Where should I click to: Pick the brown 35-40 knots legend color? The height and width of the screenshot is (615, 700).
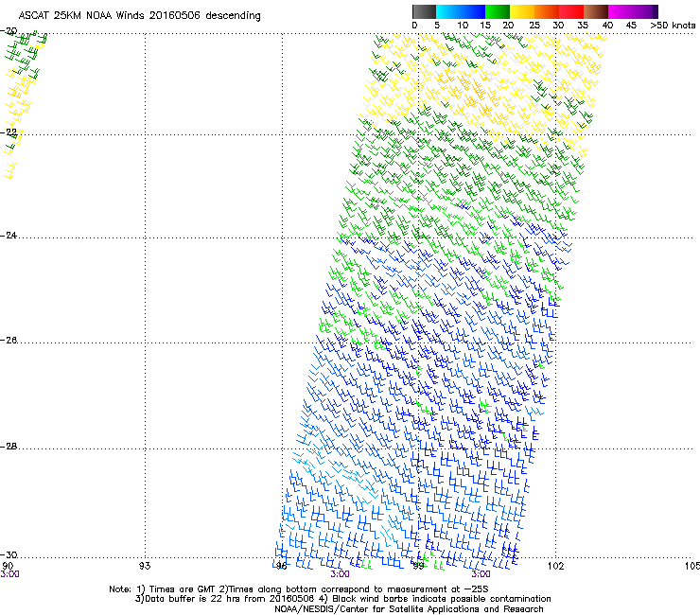point(596,11)
